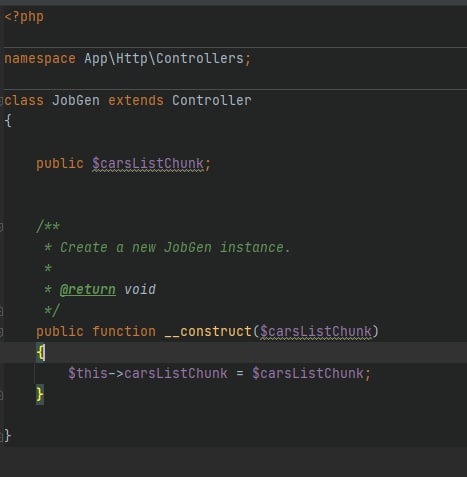
Task: Click App\Http\Controllers namespace path
Action: [x=164, y=59]
